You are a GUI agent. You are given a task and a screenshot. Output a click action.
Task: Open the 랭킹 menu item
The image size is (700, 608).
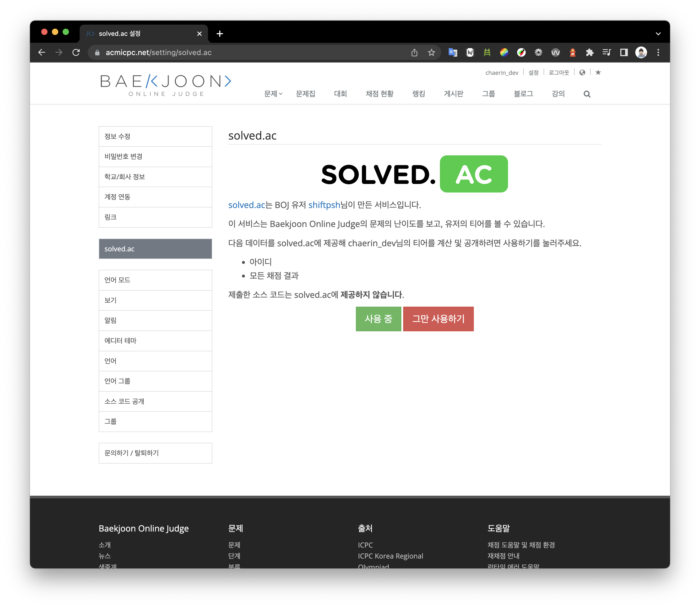[419, 94]
